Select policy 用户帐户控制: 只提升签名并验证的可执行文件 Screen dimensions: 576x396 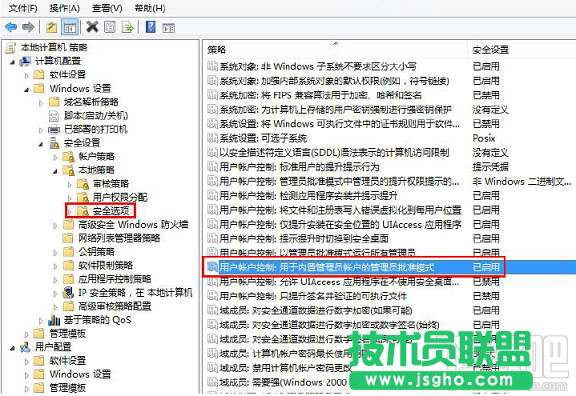[313, 296]
